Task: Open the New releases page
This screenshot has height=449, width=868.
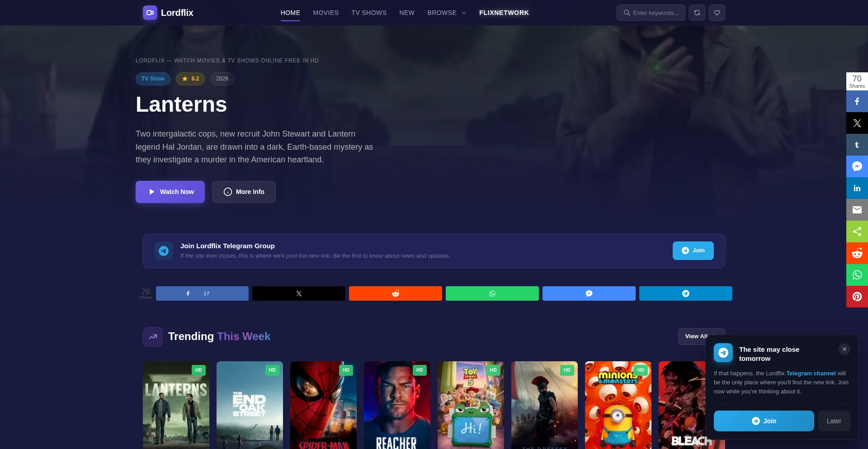Action: [x=407, y=13]
